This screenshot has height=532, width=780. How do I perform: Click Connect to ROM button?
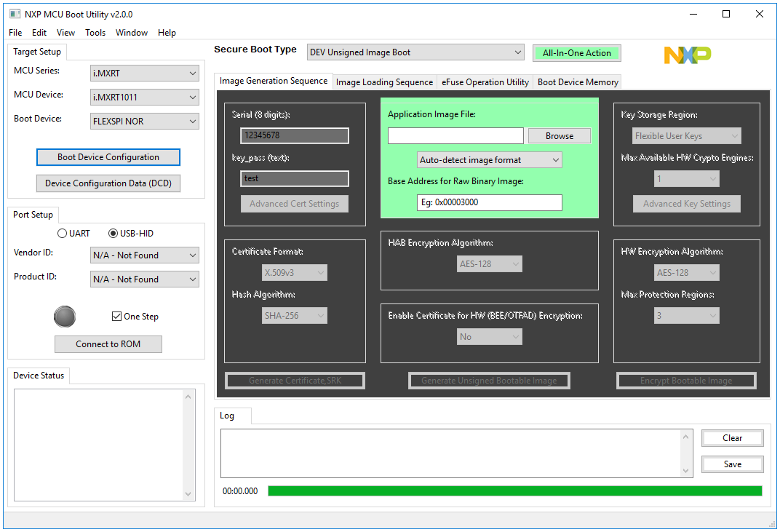pyautogui.click(x=108, y=344)
